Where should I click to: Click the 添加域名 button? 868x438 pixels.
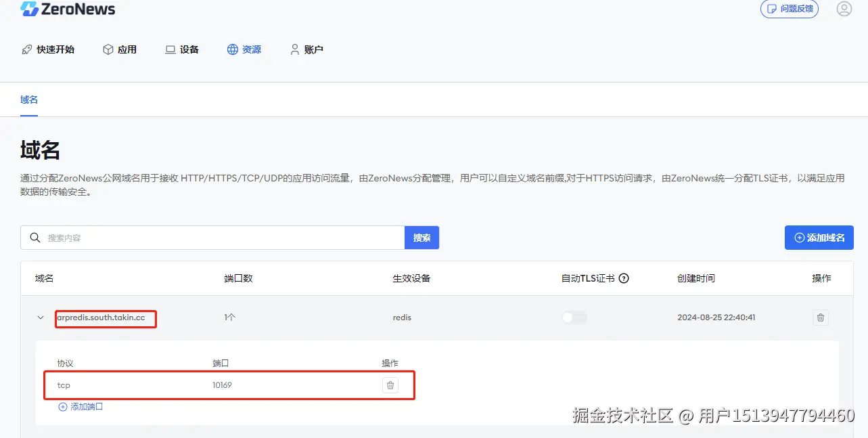[x=819, y=238]
